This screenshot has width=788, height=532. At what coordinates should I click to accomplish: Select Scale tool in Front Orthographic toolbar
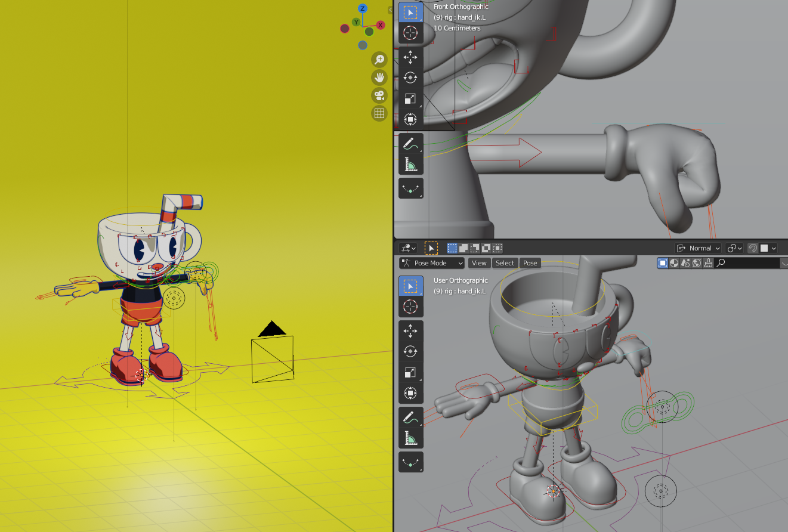(410, 99)
